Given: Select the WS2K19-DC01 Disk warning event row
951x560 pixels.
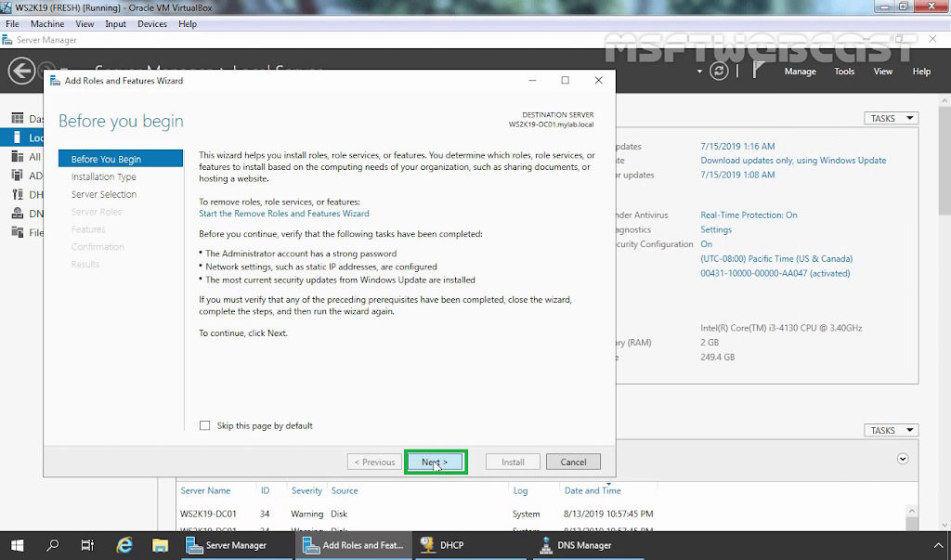Looking at the screenshot, I should [540, 514].
